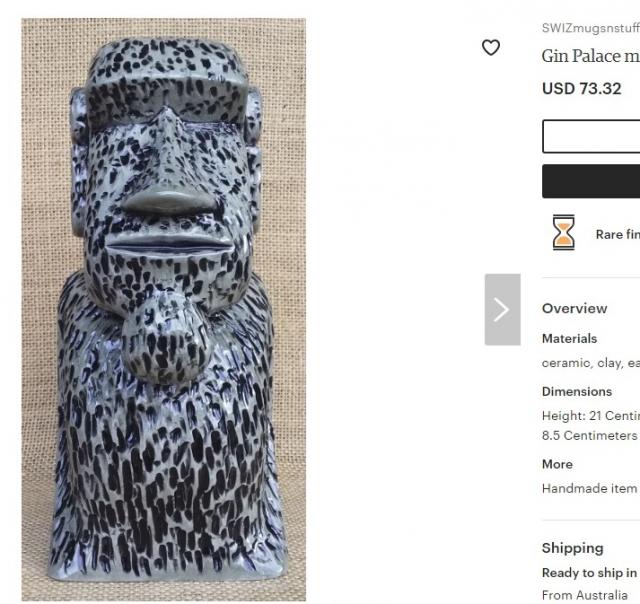Click the hourglass Rare find icon
This screenshot has height=604, width=640.
[x=564, y=232]
